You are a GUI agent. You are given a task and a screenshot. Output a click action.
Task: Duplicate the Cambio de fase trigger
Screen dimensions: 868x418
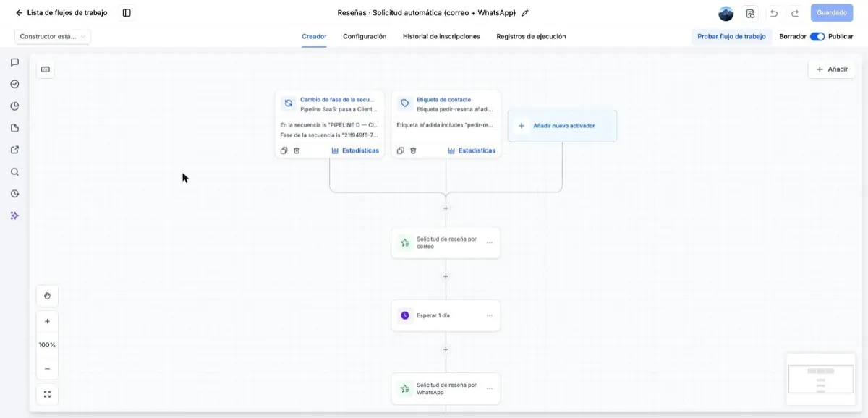[x=284, y=150]
